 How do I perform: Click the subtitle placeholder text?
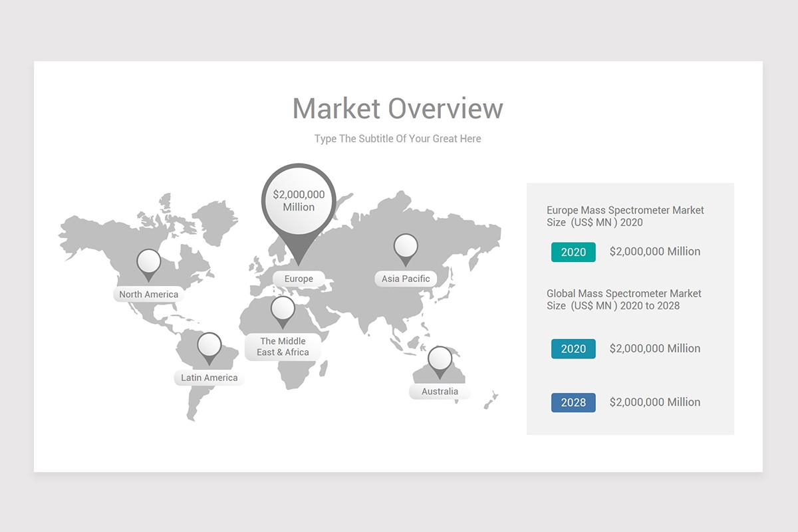point(397,138)
